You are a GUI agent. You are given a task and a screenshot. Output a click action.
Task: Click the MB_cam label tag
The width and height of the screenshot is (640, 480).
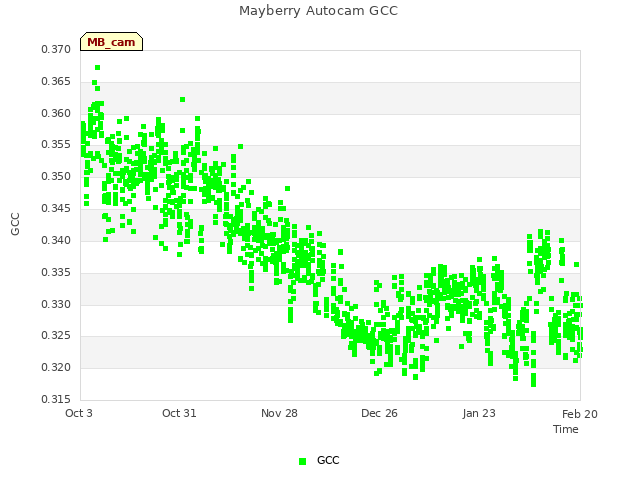(x=111, y=42)
